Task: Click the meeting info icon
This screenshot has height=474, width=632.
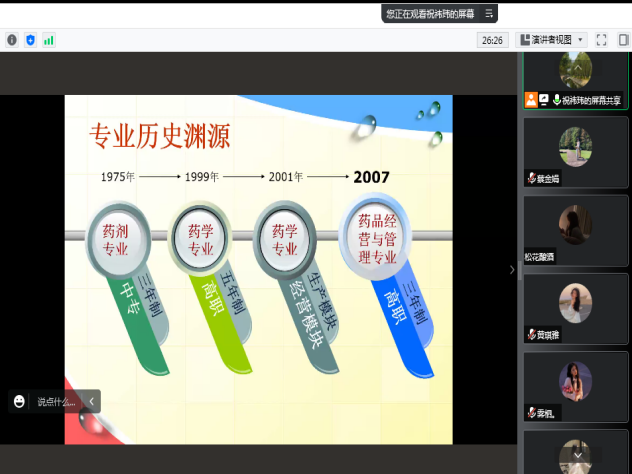Action: click(12, 40)
